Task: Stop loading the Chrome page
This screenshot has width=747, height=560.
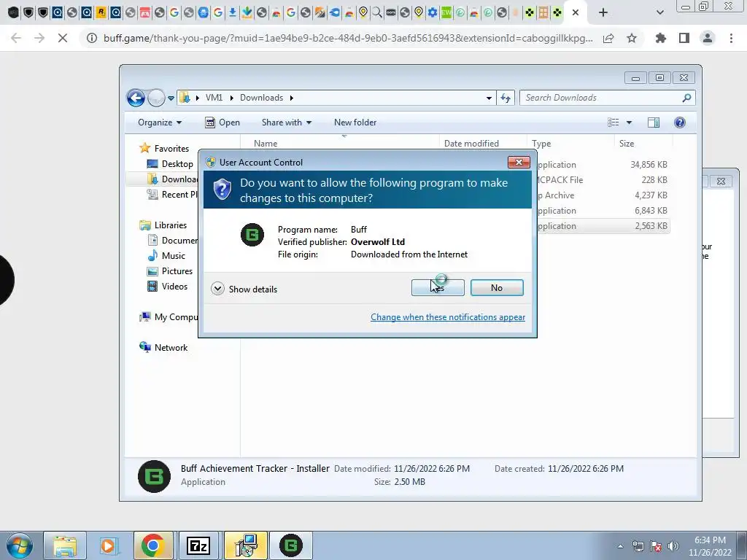Action: coord(63,38)
